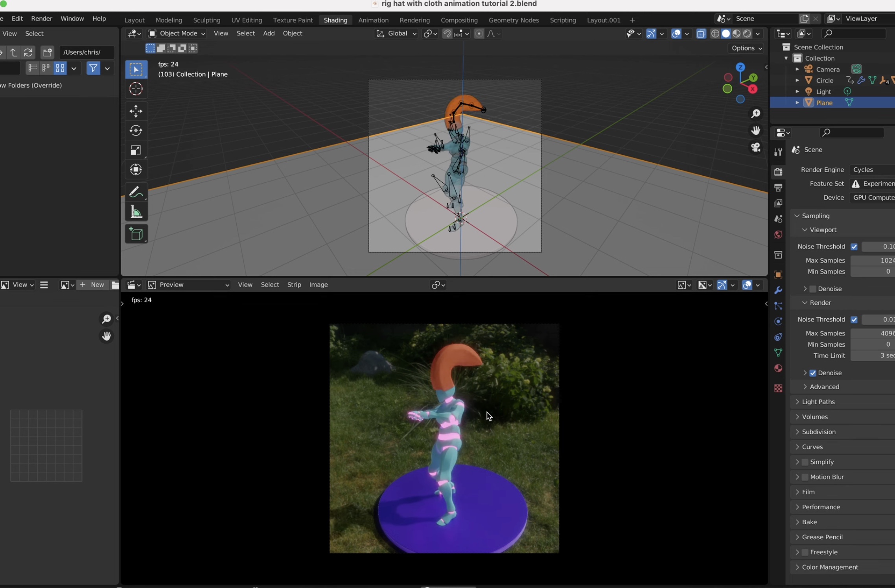
Task: Open Render Properties in the properties editor
Action: point(778,172)
